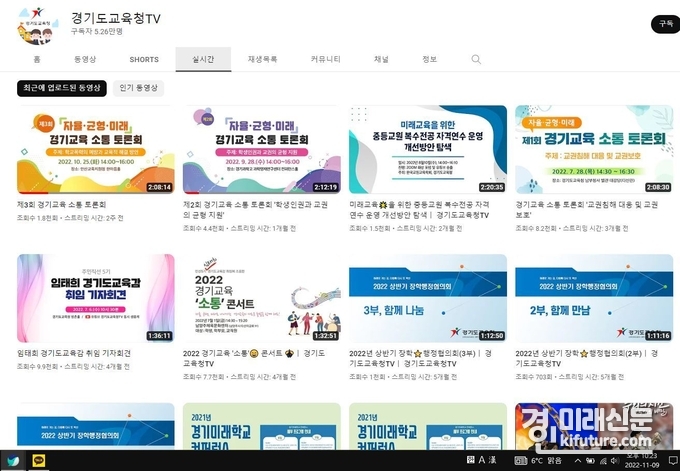This screenshot has height=471, width=680.
Task: Open the 제1회 경기교육 소통 토론회 thumbnail
Action: pyautogui.click(x=594, y=150)
